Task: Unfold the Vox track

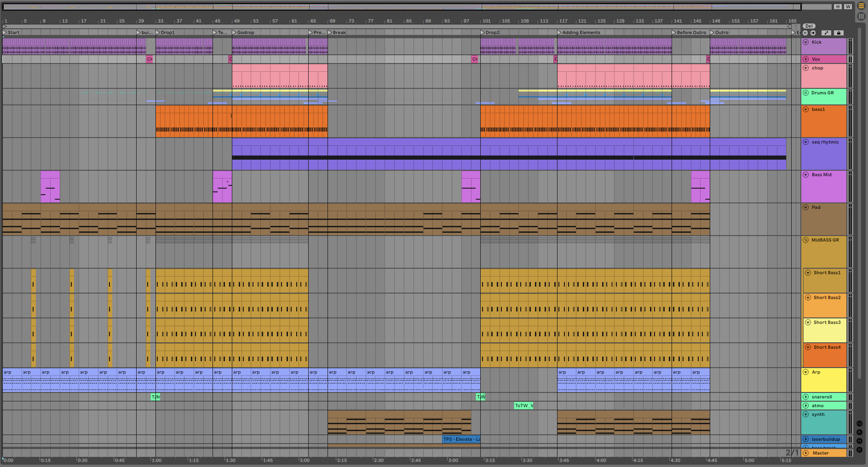Action: click(x=806, y=59)
